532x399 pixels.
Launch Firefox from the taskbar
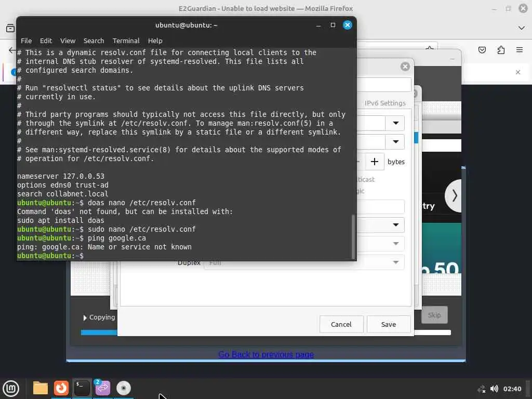61,388
